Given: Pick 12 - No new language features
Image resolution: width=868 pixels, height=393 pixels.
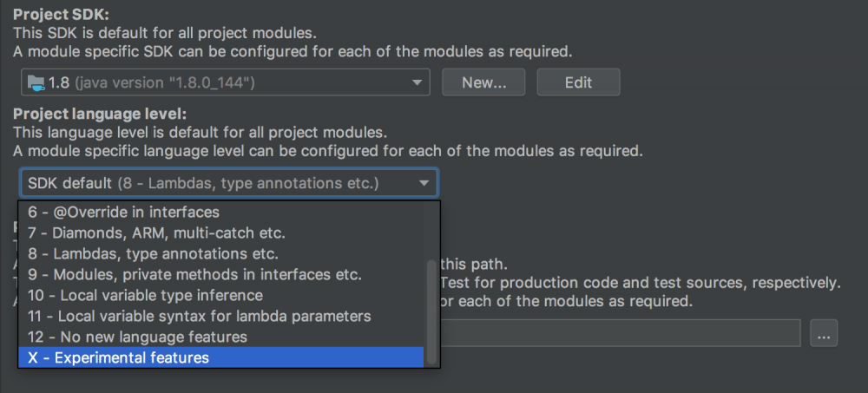Looking at the screenshot, I should coord(137,337).
